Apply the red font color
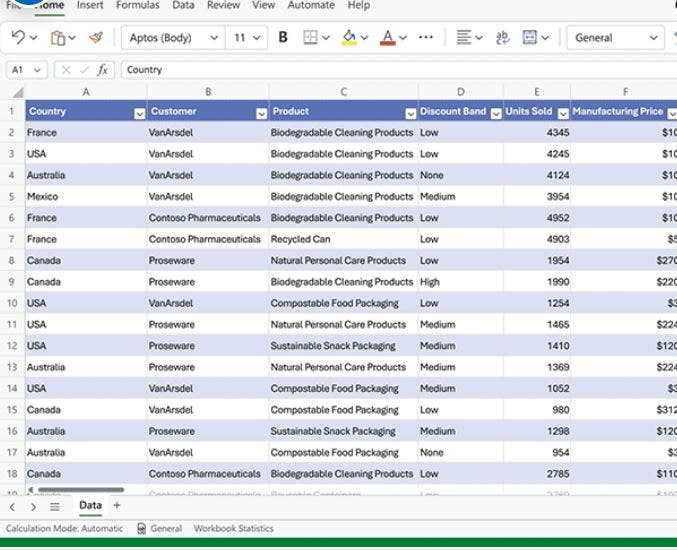 point(388,38)
